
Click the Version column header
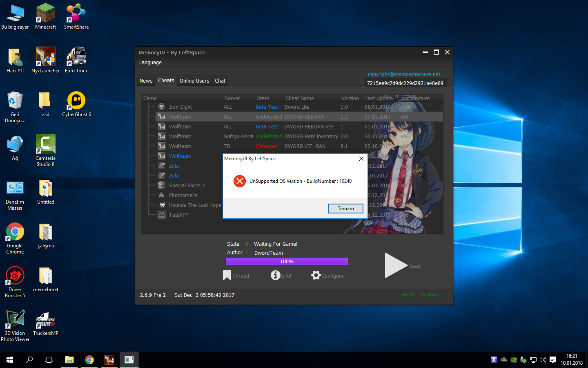(x=350, y=99)
